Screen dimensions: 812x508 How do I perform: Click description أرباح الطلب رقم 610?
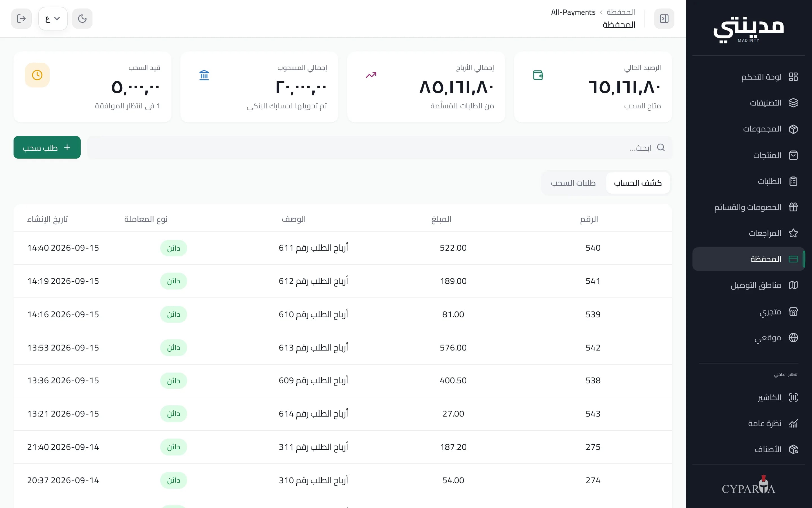click(314, 314)
